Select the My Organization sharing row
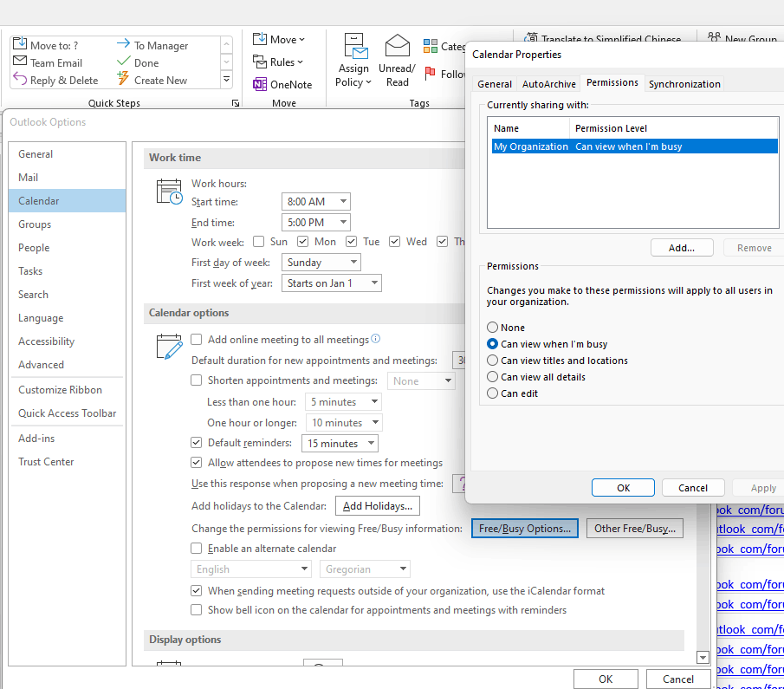 point(634,146)
